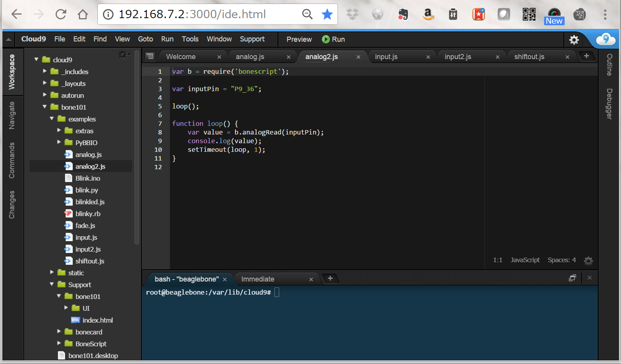Image resolution: width=621 pixels, height=364 pixels.
Task: Click the tab list pane icon
Action: 150,56
